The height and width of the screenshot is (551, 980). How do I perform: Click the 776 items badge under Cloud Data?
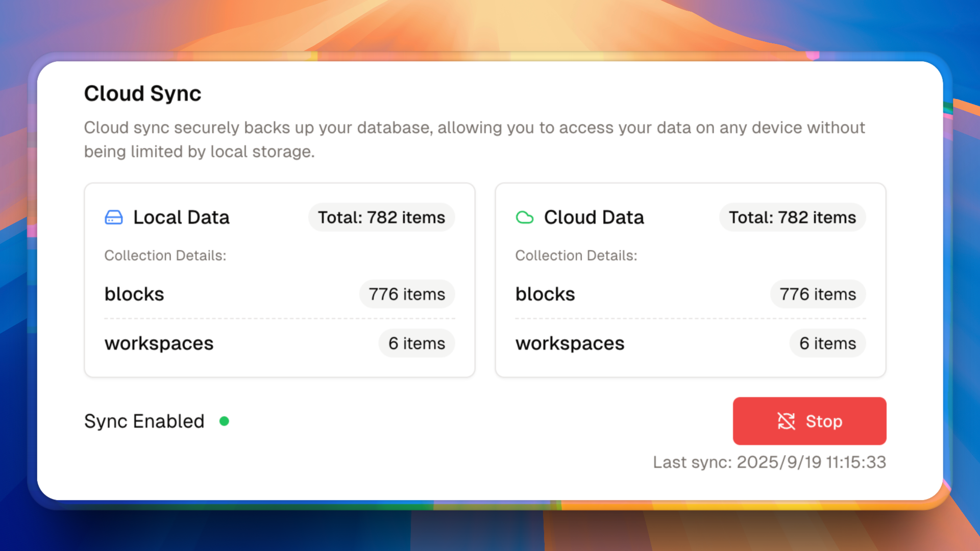[818, 294]
